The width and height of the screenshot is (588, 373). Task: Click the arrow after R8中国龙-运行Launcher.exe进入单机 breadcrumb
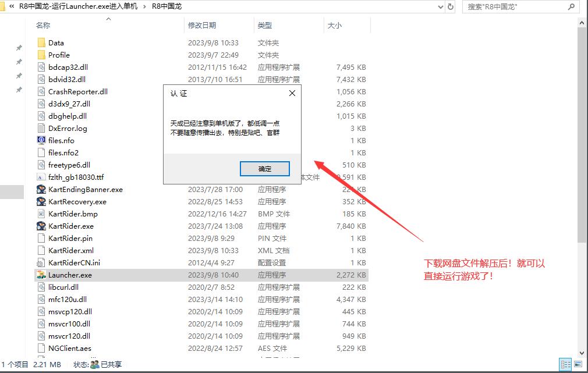pos(144,6)
